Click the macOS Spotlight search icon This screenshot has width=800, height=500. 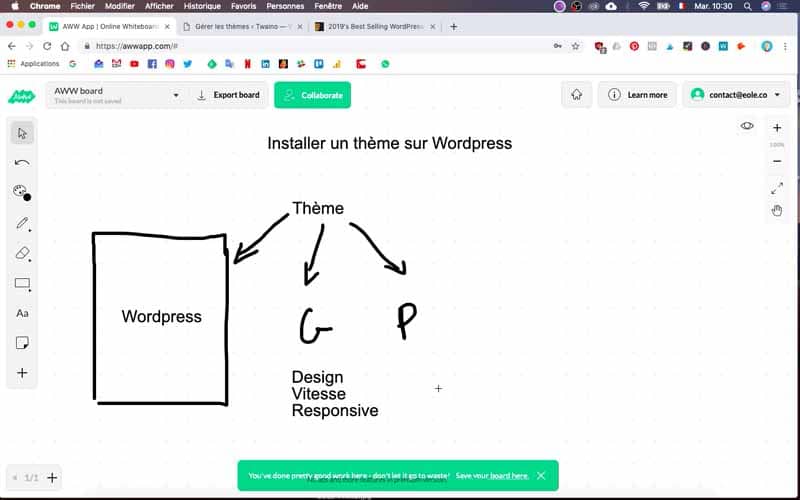pyautogui.click(x=747, y=6)
